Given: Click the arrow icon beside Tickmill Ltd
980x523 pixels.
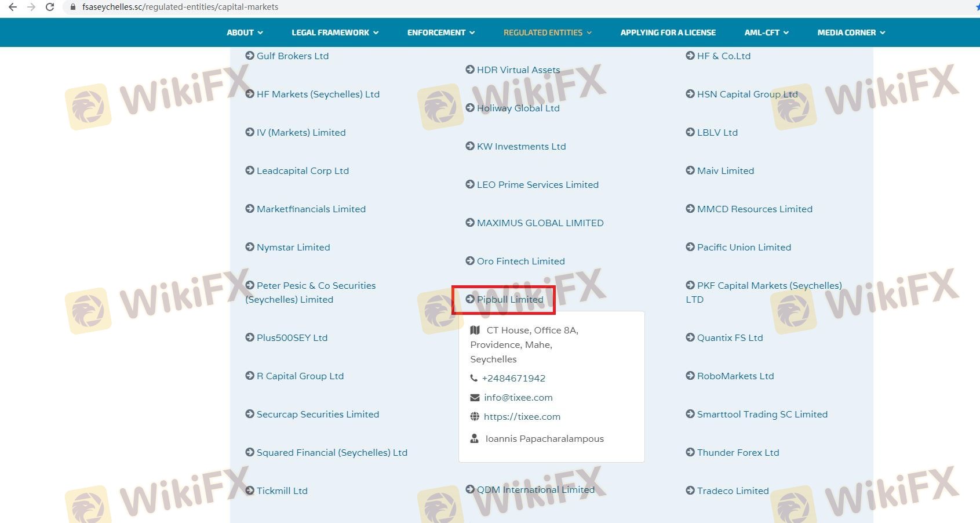Looking at the screenshot, I should tap(250, 491).
